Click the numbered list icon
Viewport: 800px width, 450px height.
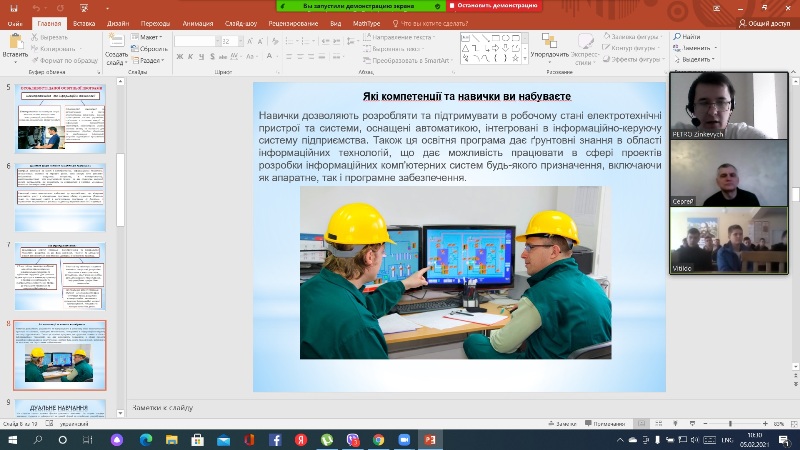(305, 41)
